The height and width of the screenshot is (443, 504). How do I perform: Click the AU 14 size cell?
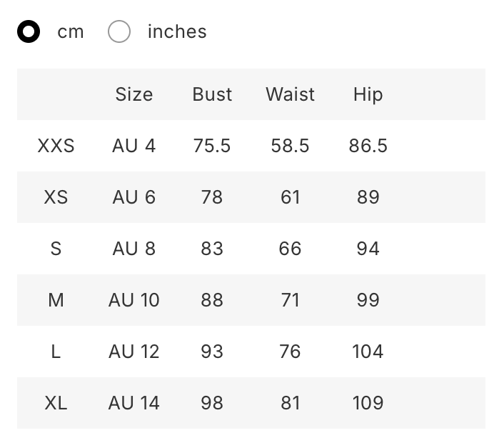pos(133,403)
